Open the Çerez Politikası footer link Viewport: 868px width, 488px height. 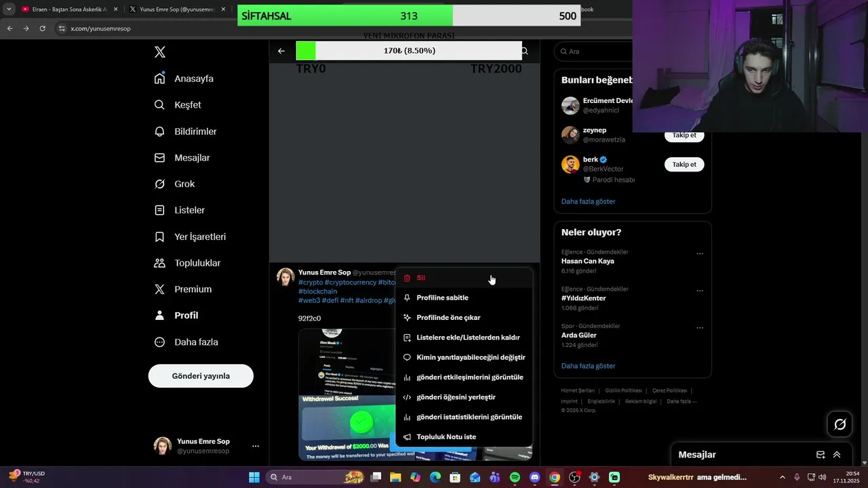click(669, 390)
